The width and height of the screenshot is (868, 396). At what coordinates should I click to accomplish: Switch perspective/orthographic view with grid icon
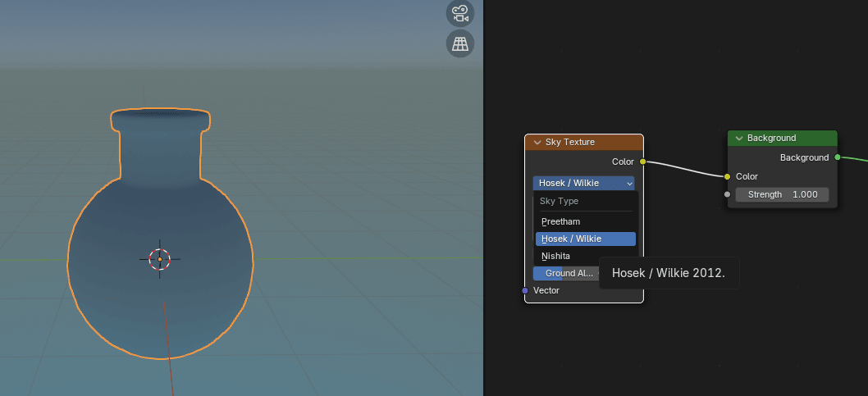(x=460, y=43)
